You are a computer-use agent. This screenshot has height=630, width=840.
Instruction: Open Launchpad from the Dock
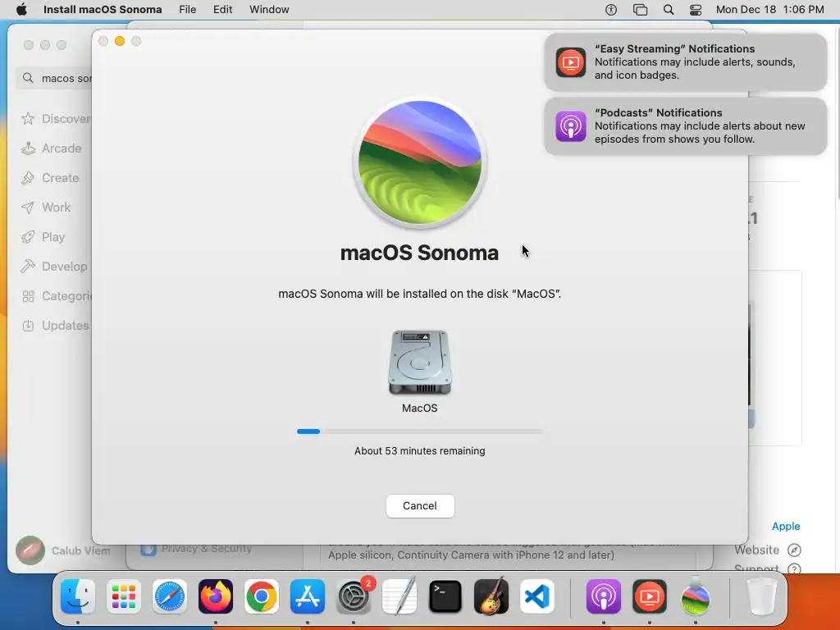click(x=124, y=596)
